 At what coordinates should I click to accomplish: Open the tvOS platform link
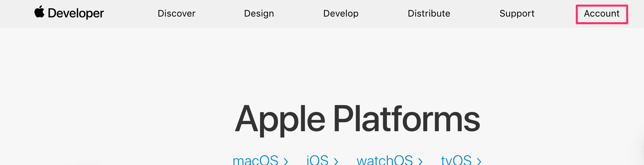pyautogui.click(x=461, y=160)
